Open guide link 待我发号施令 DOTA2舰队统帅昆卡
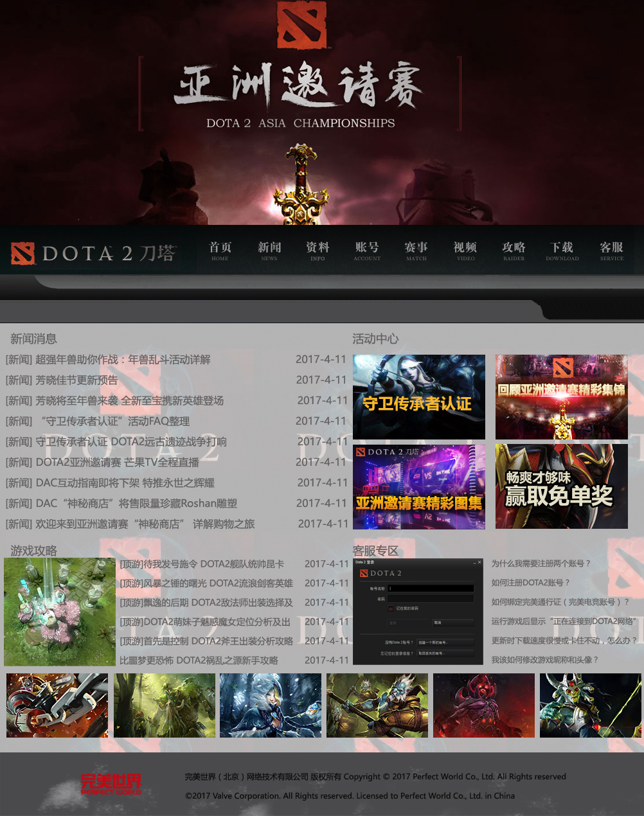Image resolution: width=644 pixels, height=816 pixels. (202, 564)
